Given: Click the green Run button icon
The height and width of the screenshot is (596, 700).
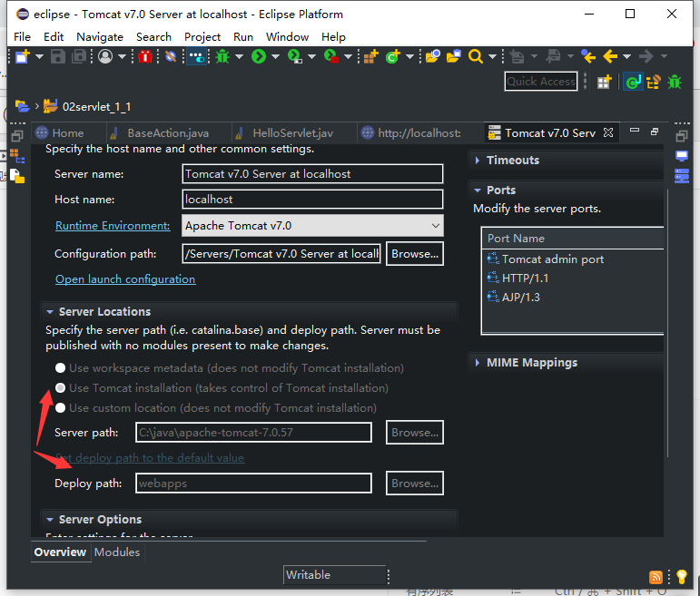Looking at the screenshot, I should tap(259, 56).
